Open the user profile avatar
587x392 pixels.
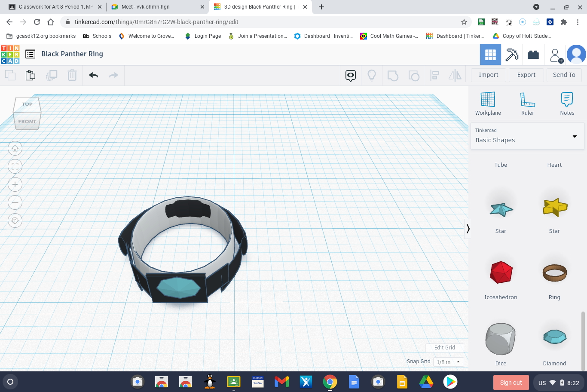pos(577,55)
